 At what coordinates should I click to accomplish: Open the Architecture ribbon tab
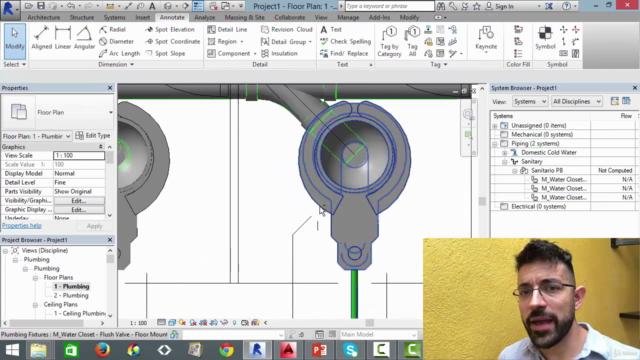pyautogui.click(x=44, y=18)
